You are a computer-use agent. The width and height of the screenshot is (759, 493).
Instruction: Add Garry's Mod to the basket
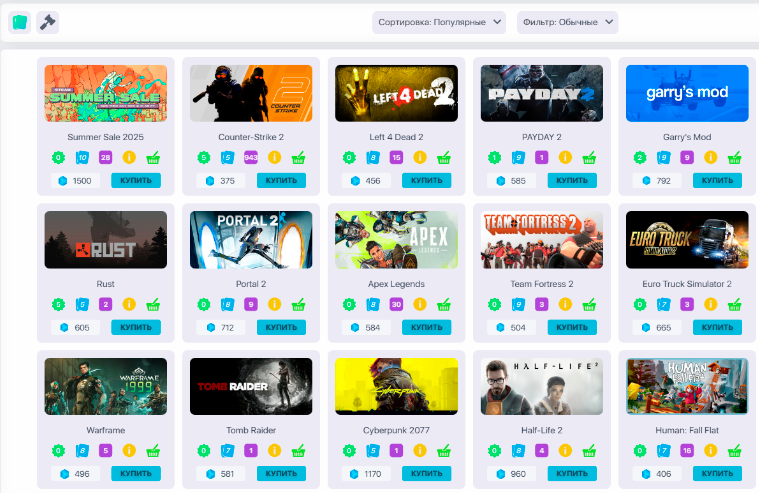[x=734, y=157]
